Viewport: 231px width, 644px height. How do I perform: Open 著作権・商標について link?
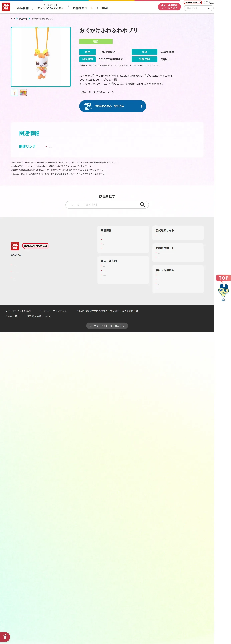point(39,316)
